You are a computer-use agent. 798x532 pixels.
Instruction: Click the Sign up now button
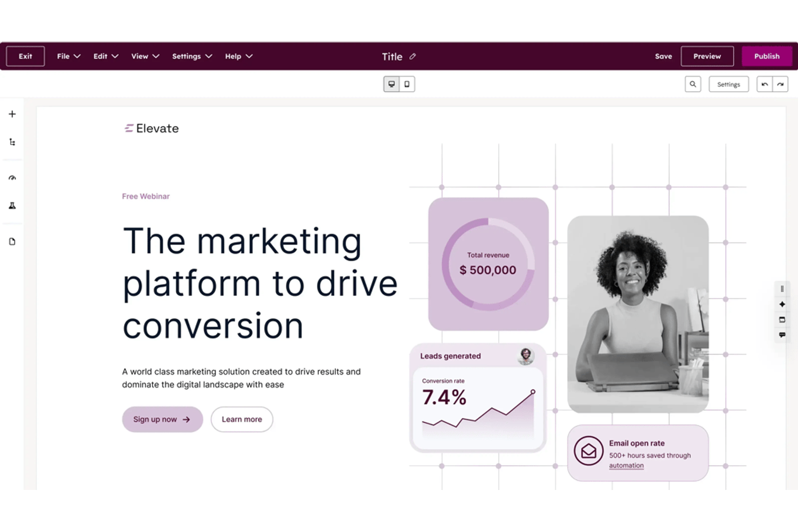(x=162, y=419)
